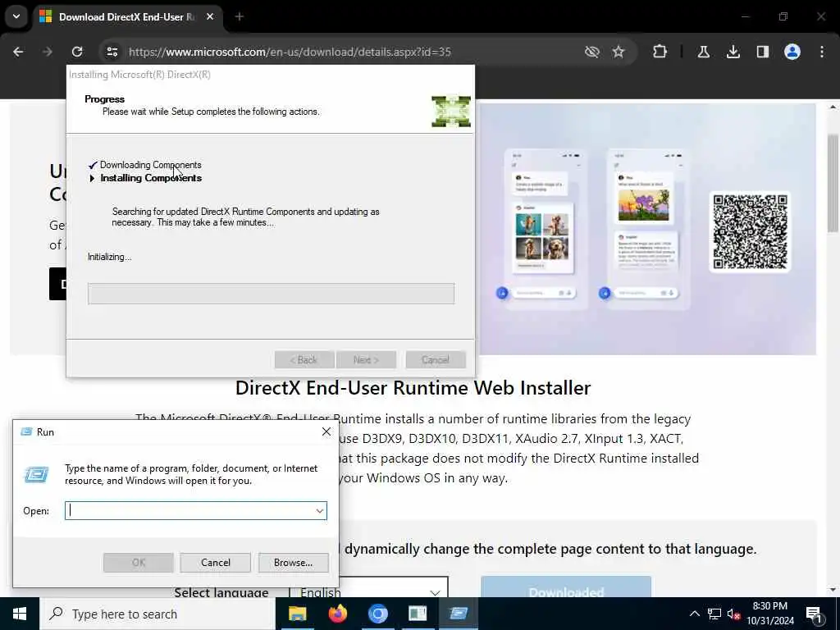Open File Explorer from the taskbar
The image size is (840, 630).
(297, 614)
